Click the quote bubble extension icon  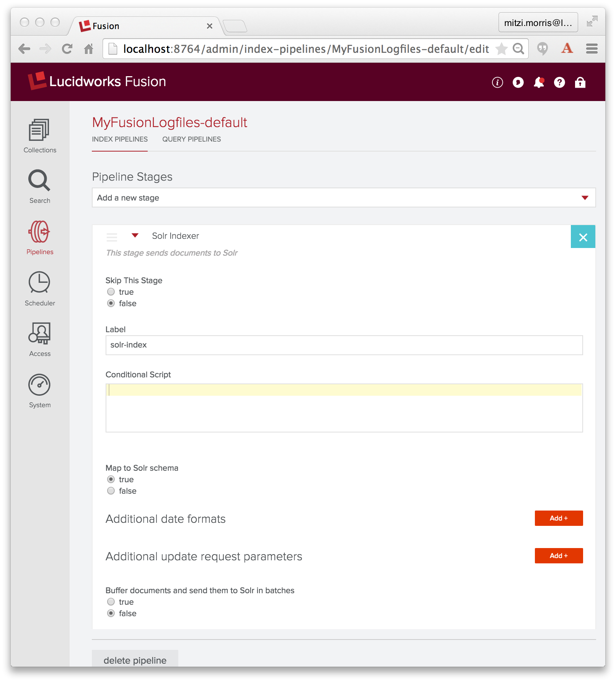coord(543,49)
